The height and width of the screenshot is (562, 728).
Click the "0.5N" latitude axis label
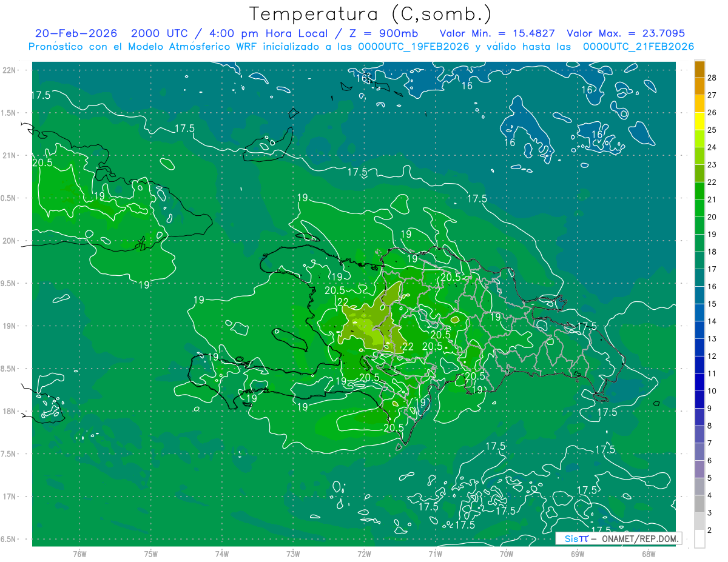click(x=10, y=198)
